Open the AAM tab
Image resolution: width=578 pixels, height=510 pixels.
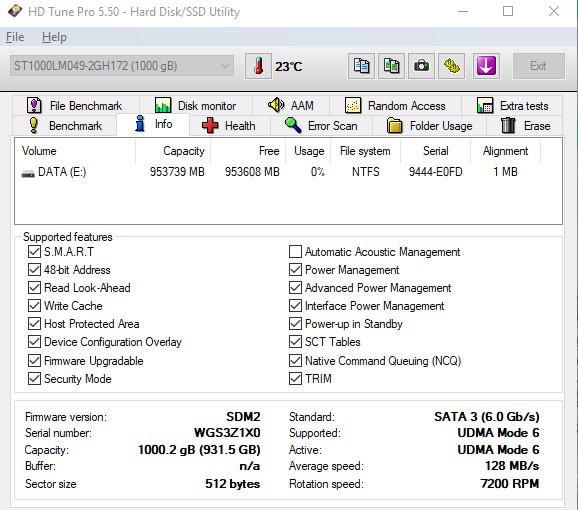291,106
